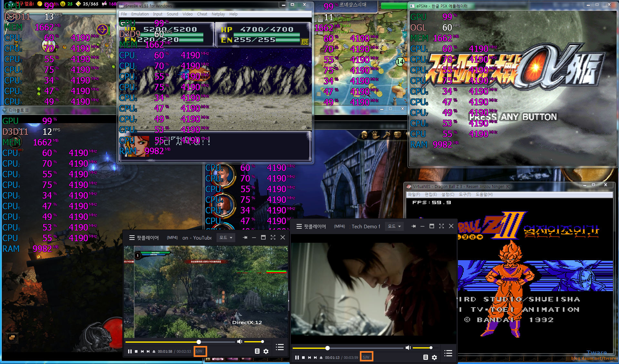Click the open hand icon in Diablo III
The width and height of the screenshot is (619, 364).
[375, 135]
